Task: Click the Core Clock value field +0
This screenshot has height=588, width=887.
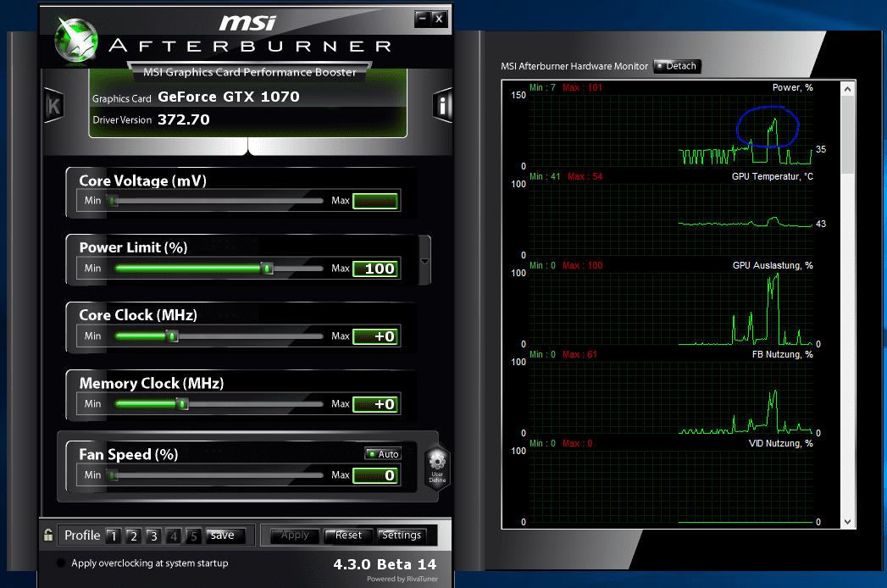Action: pos(375,336)
